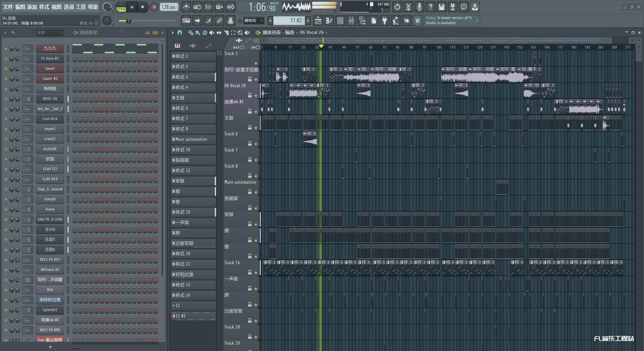Screen dimensions: 644x351
Task: Save the project with the floppy icon
Action: click(x=442, y=7)
